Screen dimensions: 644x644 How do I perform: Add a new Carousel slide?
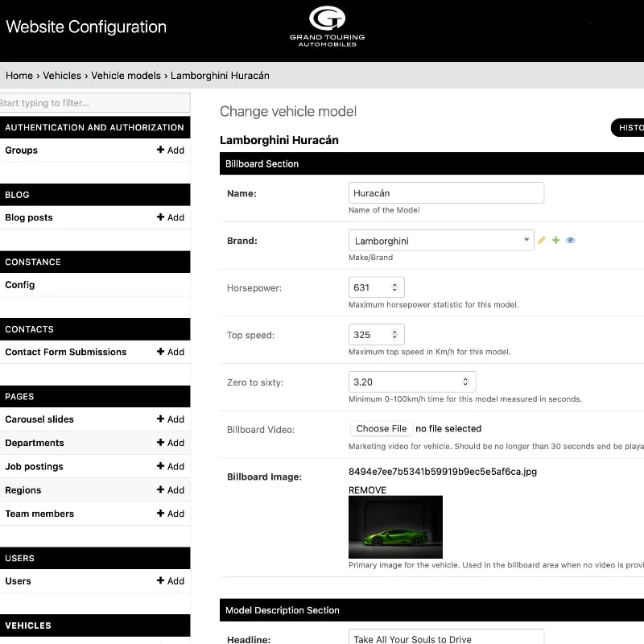[x=171, y=419]
